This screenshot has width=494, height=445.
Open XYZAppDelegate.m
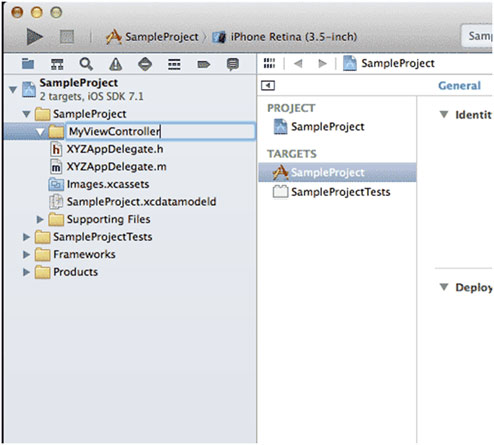point(116,167)
